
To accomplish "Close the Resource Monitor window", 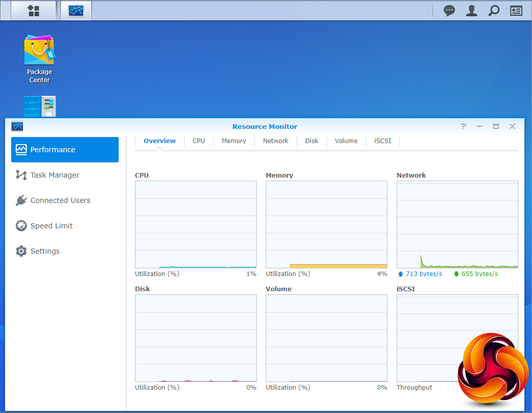I will point(512,126).
